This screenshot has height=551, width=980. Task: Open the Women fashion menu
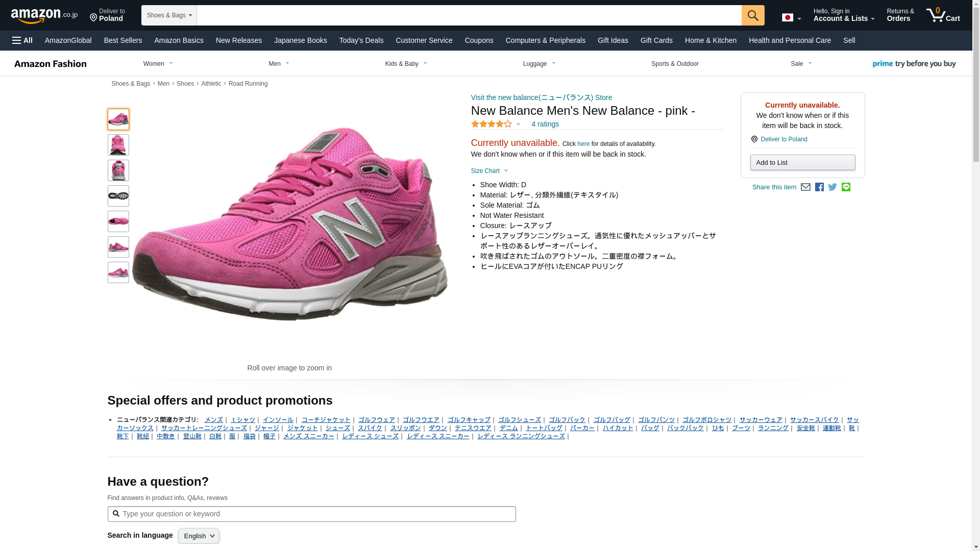coord(158,64)
